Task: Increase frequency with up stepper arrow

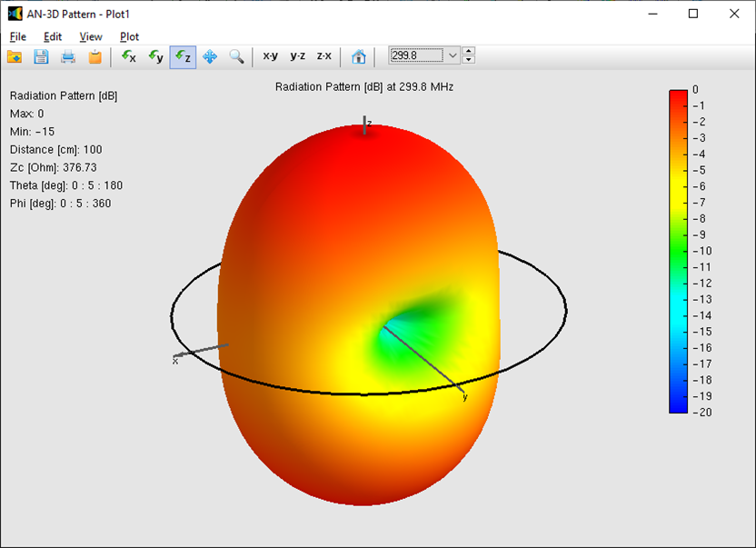Action: (x=468, y=51)
